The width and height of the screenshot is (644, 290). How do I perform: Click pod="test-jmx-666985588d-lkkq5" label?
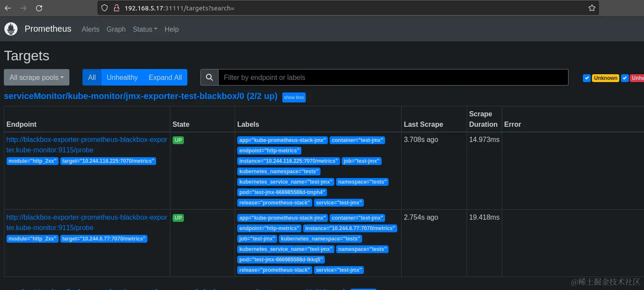[x=281, y=260]
